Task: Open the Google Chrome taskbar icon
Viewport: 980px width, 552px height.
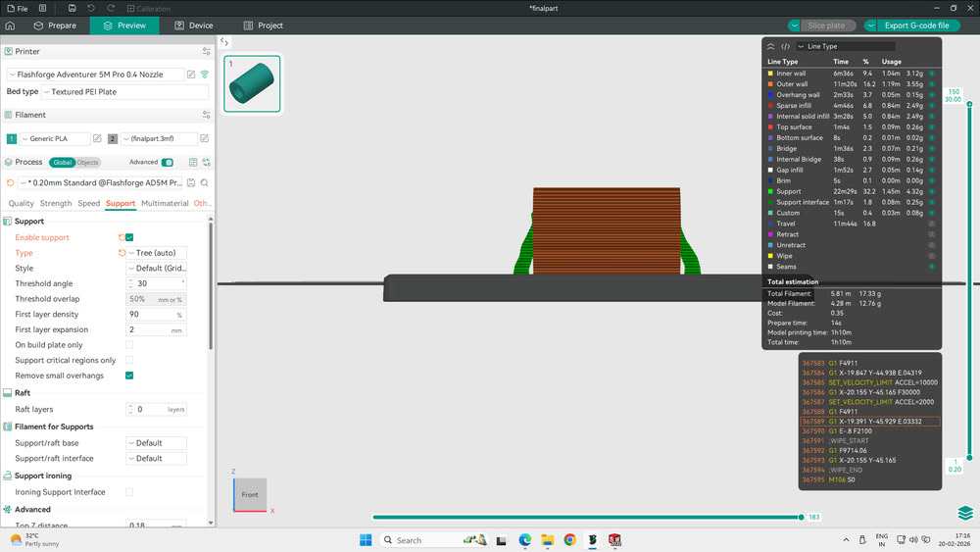Action: [569, 539]
